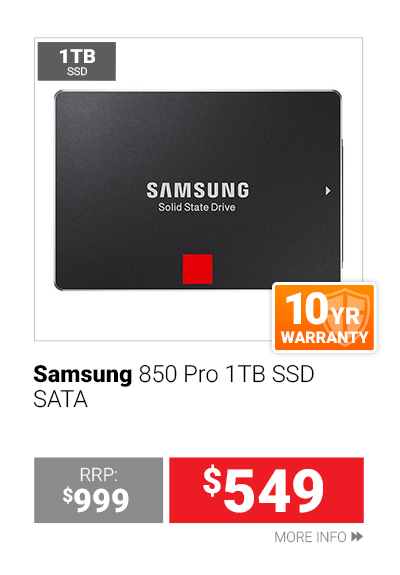Screen dimensions: 400x575
Task: Click the RRP: label text
Action: (x=98, y=475)
